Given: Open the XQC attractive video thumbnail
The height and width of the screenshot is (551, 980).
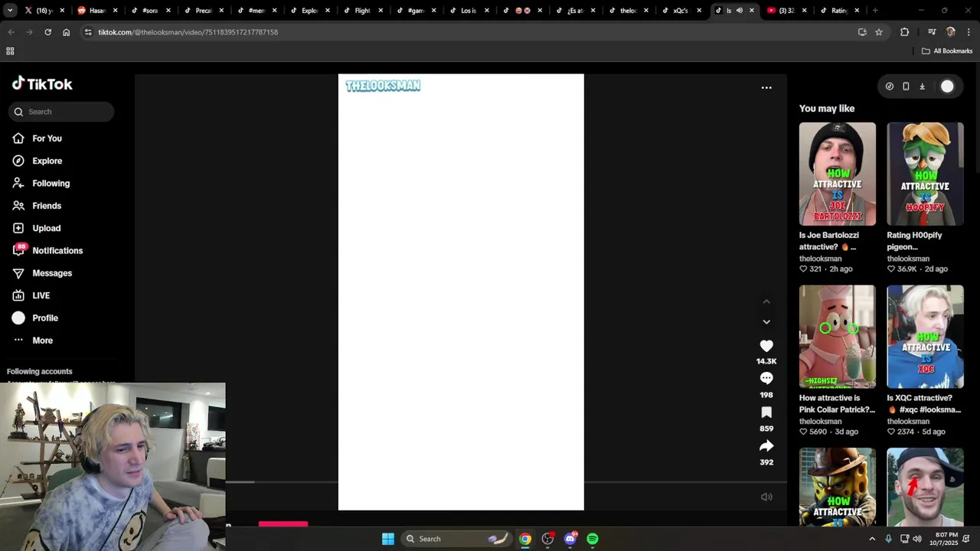Looking at the screenshot, I should coord(925,337).
